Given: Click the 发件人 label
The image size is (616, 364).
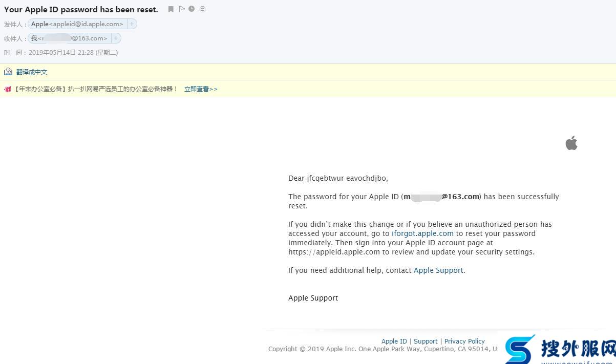Looking at the screenshot, I should [x=14, y=24].
